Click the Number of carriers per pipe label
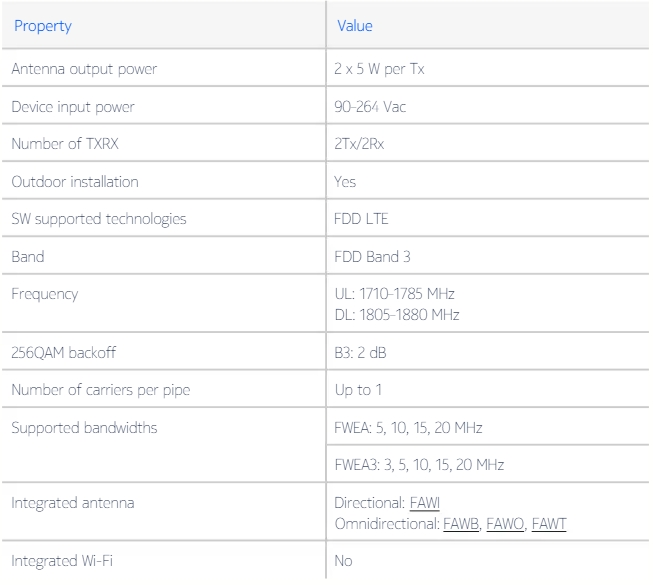Screen dimensions: 653x585 [x=101, y=390]
